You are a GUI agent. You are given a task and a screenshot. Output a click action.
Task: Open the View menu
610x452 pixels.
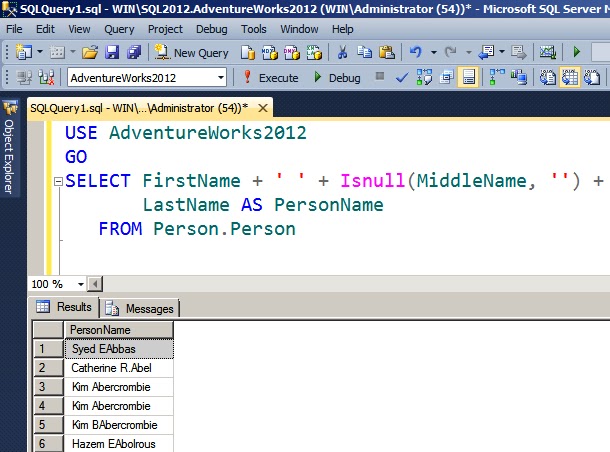coord(79,29)
